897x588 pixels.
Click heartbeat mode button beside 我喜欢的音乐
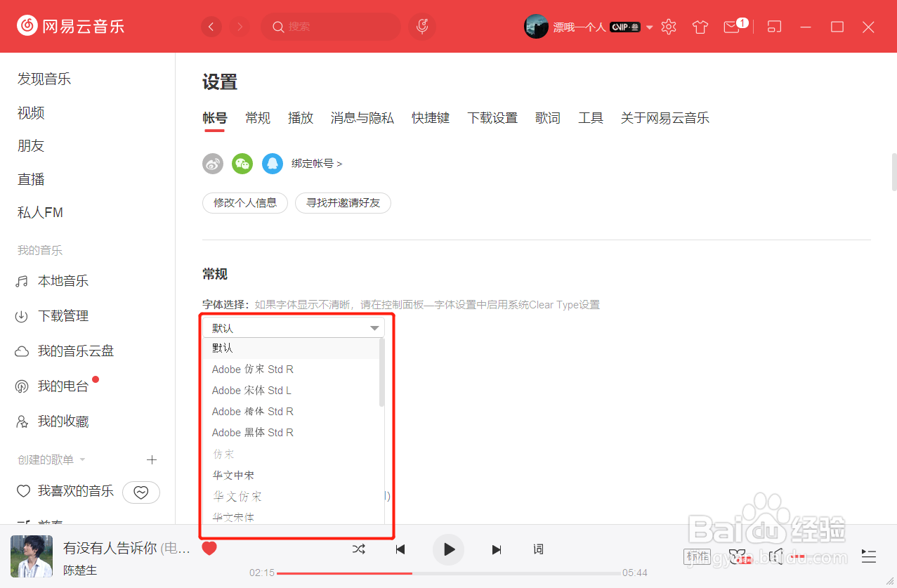point(141,492)
